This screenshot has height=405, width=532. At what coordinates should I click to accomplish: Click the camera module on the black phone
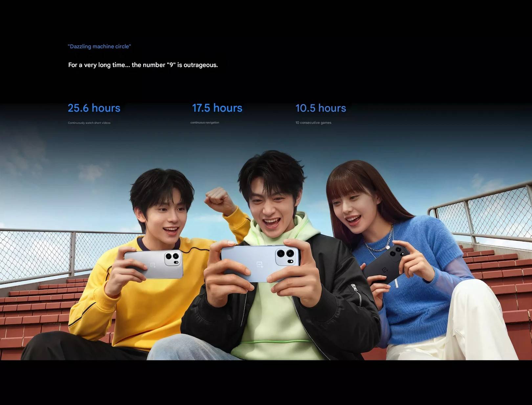click(398, 252)
